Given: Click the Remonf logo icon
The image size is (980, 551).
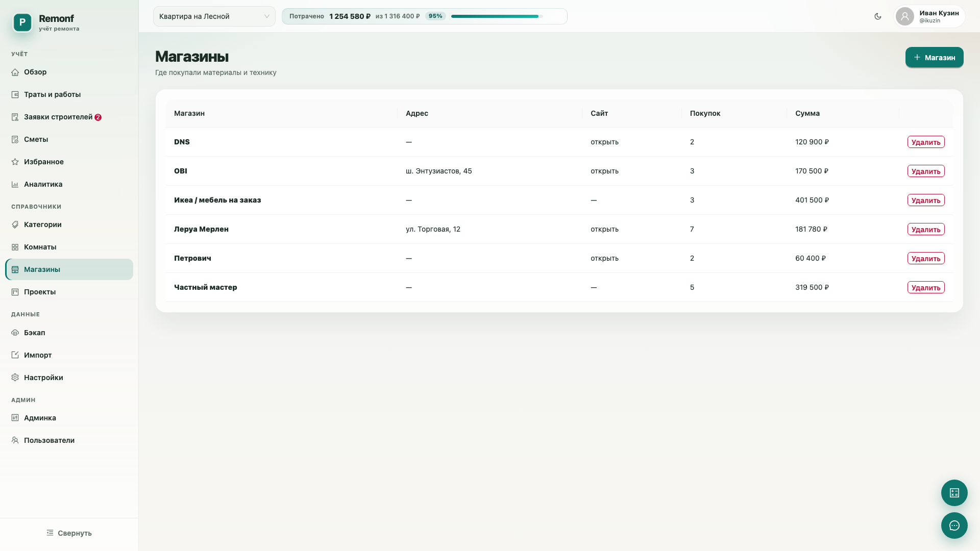Looking at the screenshot, I should (x=22, y=22).
